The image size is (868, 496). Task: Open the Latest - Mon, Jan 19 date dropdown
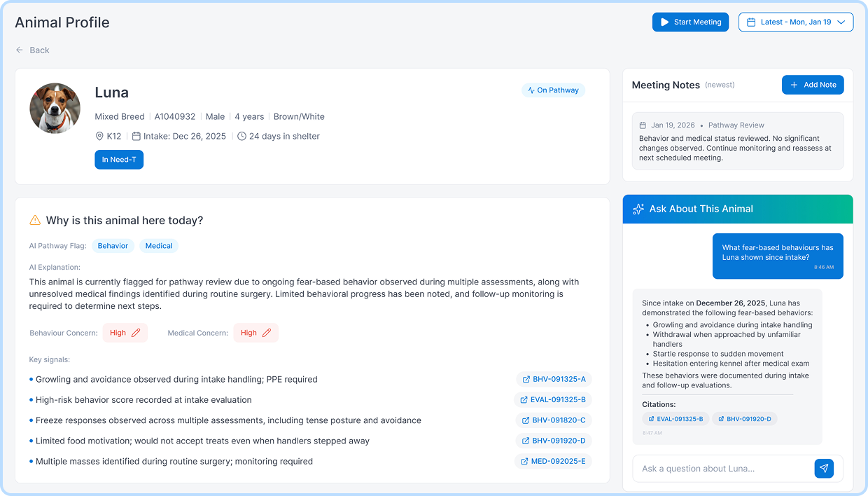pyautogui.click(x=795, y=22)
